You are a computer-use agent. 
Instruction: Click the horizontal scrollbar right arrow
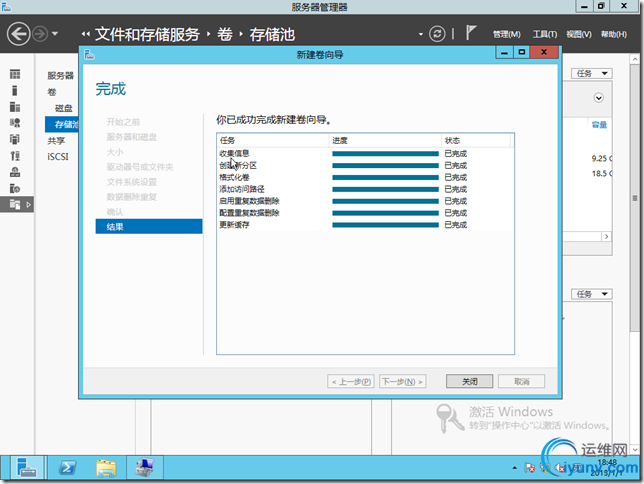[606, 237]
